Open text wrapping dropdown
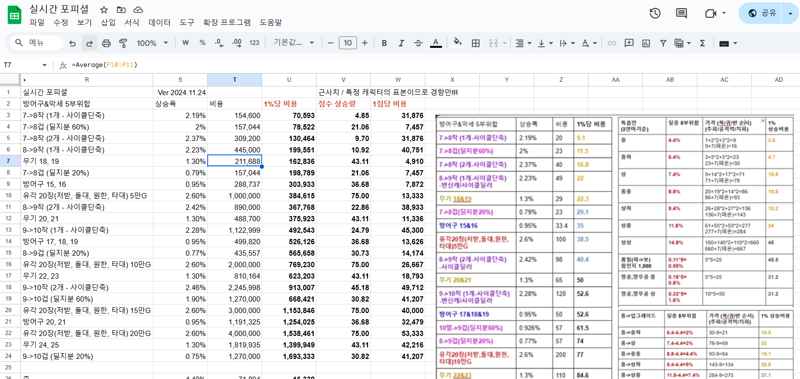 tap(566, 43)
